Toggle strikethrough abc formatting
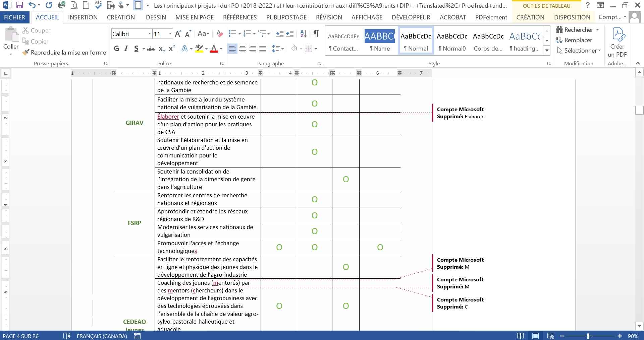 151,49
